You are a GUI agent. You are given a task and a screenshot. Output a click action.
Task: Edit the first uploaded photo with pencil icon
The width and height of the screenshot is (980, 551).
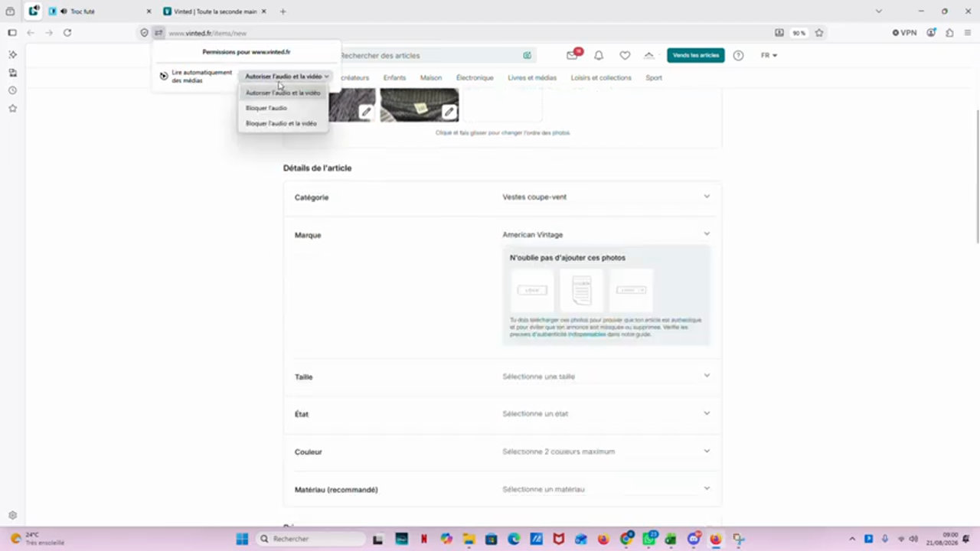pos(367,112)
